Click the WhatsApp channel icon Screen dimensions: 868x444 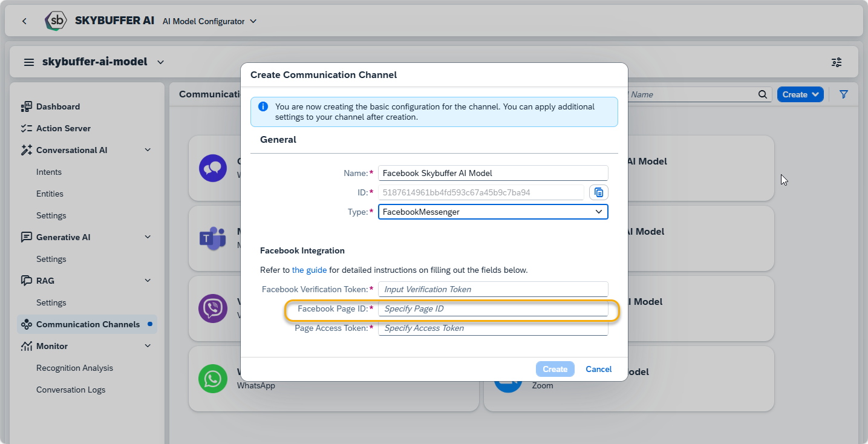point(213,379)
